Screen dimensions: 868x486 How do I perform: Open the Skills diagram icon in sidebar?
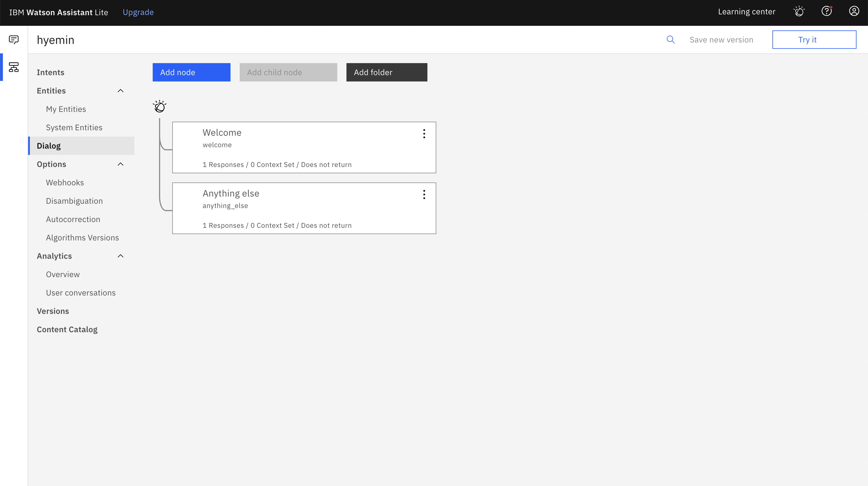coord(14,67)
